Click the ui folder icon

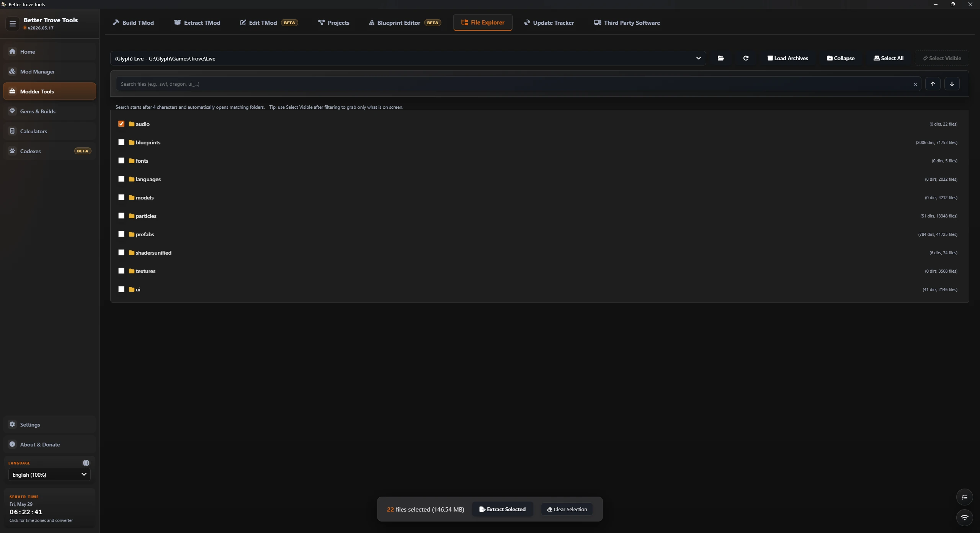point(132,289)
